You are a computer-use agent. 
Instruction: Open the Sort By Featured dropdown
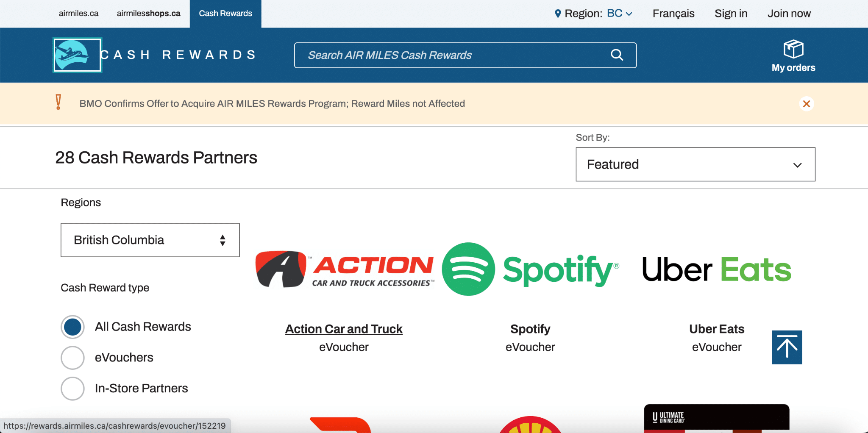pyautogui.click(x=695, y=164)
